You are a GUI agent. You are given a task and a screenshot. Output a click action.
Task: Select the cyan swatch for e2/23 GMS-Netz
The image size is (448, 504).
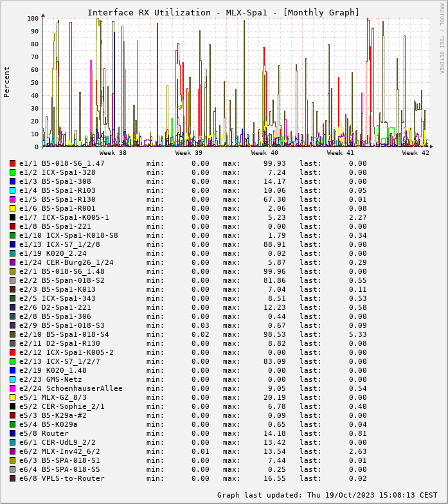tap(12, 379)
